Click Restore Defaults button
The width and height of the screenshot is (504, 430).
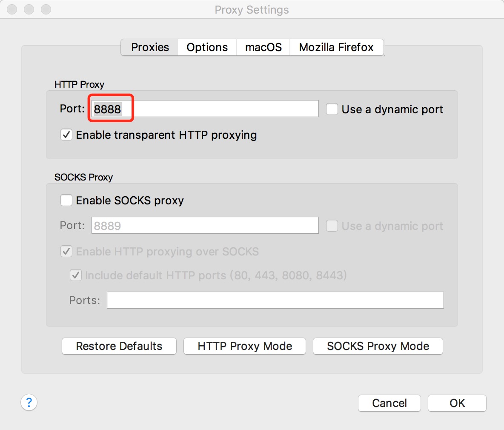tap(119, 346)
